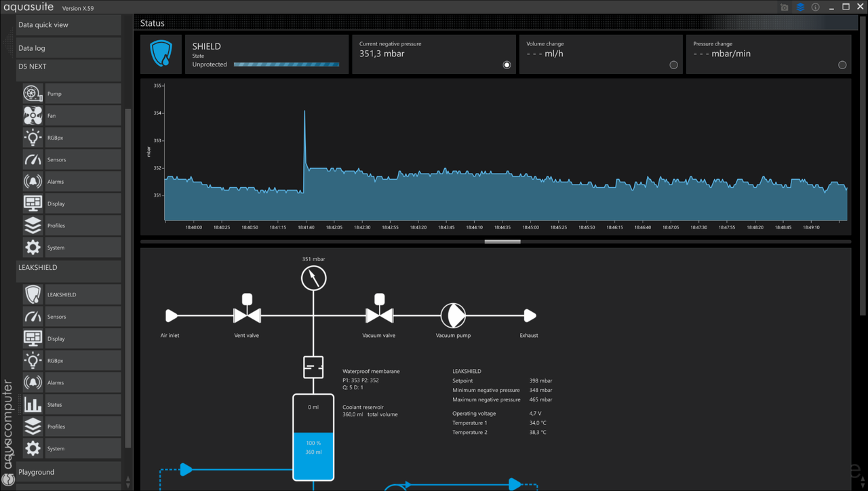
Task: Select Pressure change chart radio
Action: 842,65
